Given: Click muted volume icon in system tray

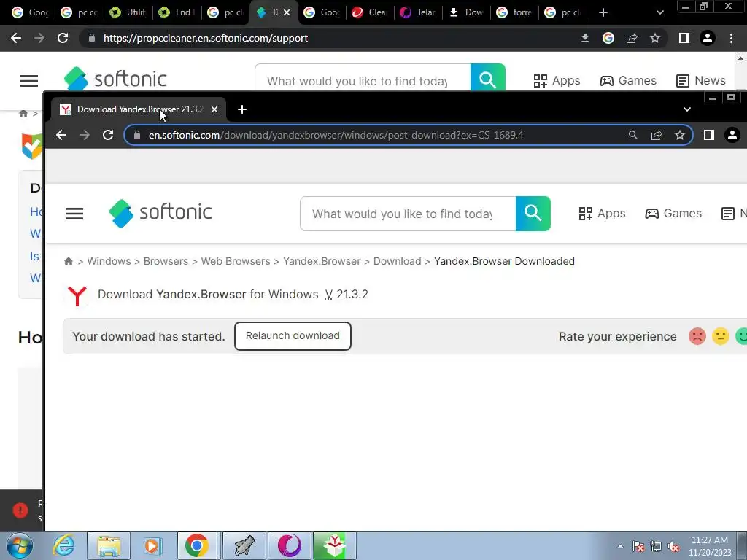Looking at the screenshot, I should coord(673,547).
